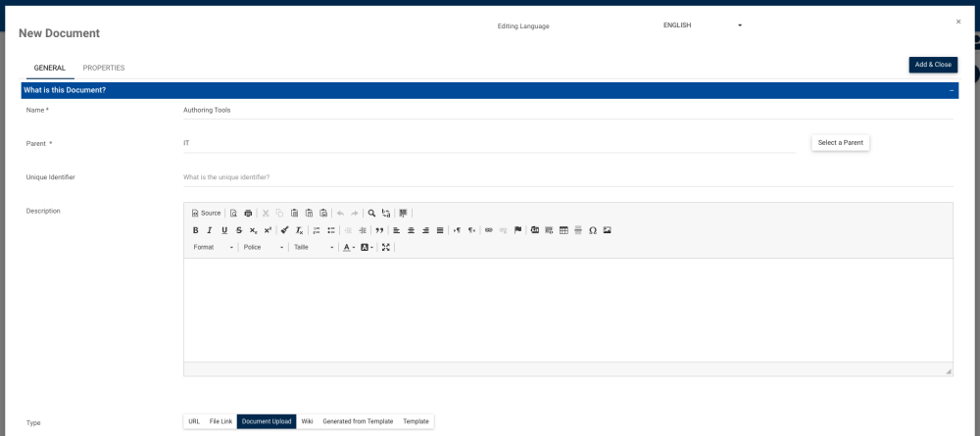Click the Insert Link icon
Image resolution: width=980 pixels, height=436 pixels.
pyautogui.click(x=489, y=230)
